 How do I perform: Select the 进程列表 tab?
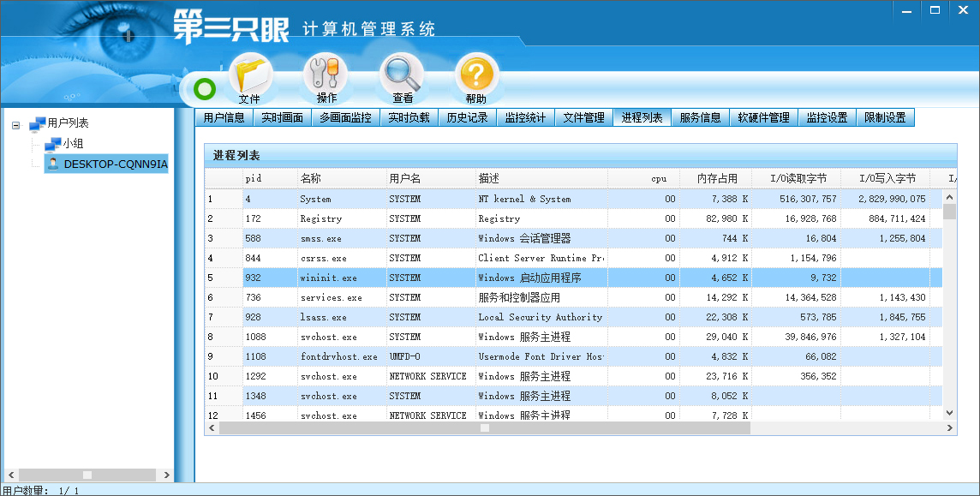point(642,117)
